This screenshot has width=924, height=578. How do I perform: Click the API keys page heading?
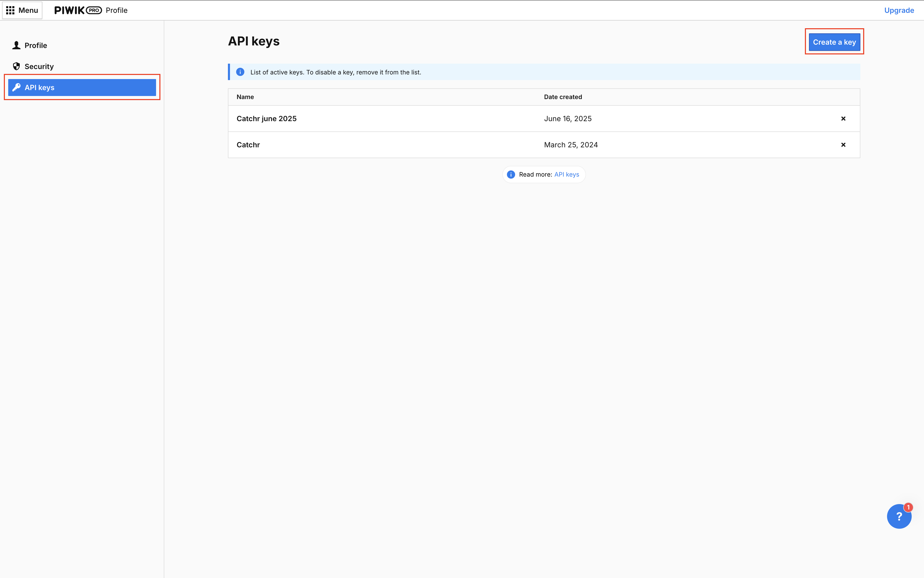254,41
